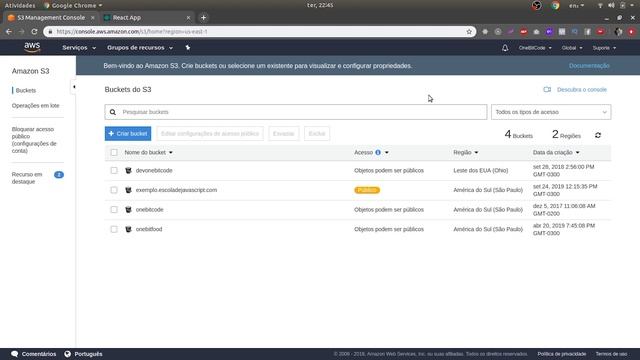
Task: Open the Atividades overview
Action: click(20, 5)
